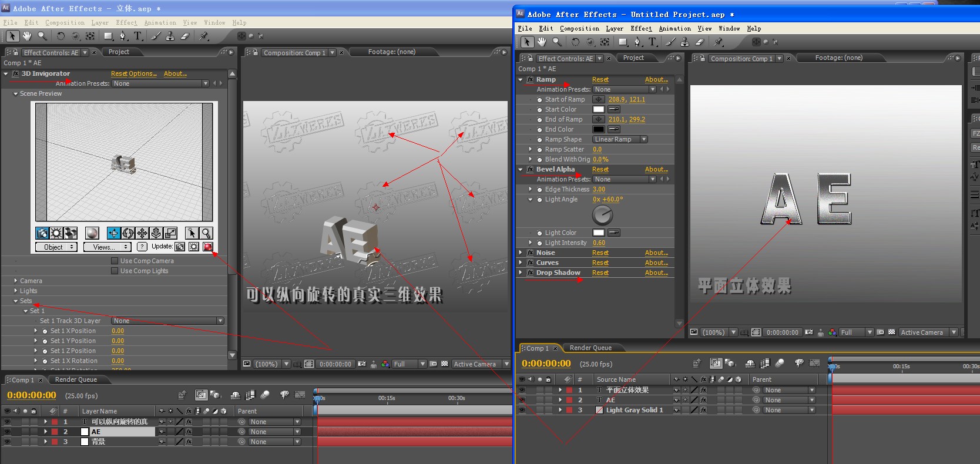Click Reset Options link for 3D Invigorator
Viewport: 980px width, 464px height.
coord(134,73)
